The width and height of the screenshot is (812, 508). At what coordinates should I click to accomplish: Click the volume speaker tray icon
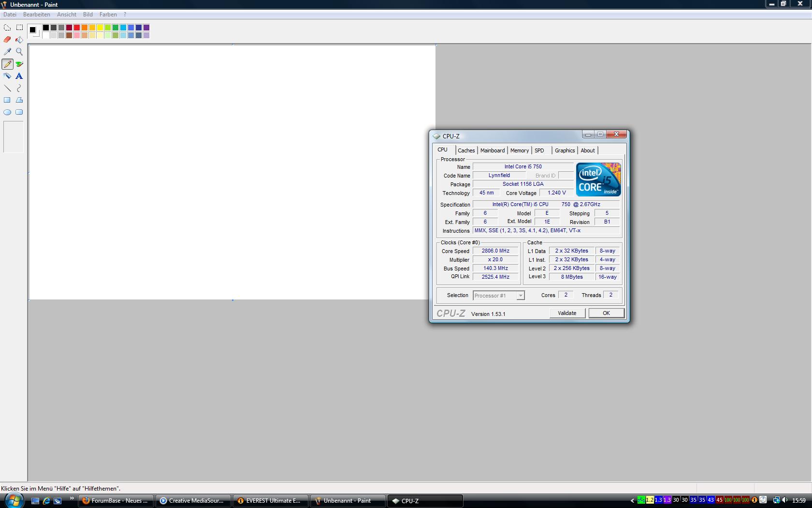click(x=784, y=500)
